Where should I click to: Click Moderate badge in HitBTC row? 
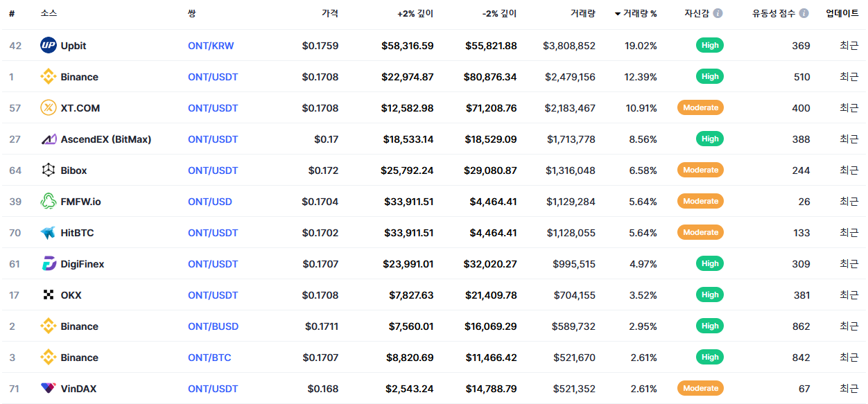(x=700, y=233)
